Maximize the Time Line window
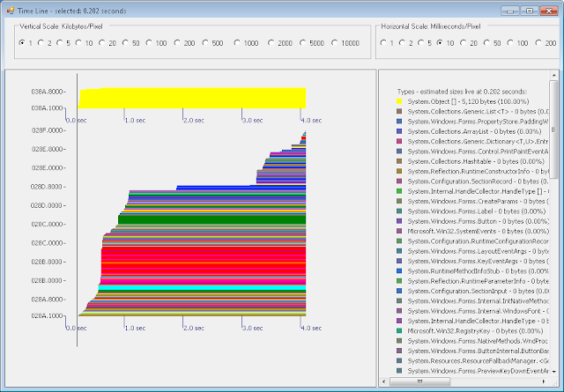Image resolution: width=564 pixels, height=392 pixels. coord(530,11)
